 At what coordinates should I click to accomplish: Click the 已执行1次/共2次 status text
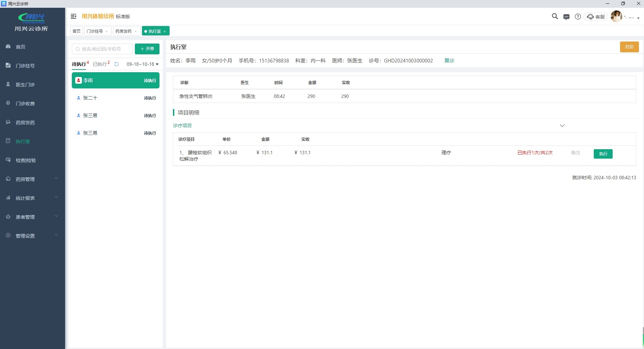[x=535, y=153]
